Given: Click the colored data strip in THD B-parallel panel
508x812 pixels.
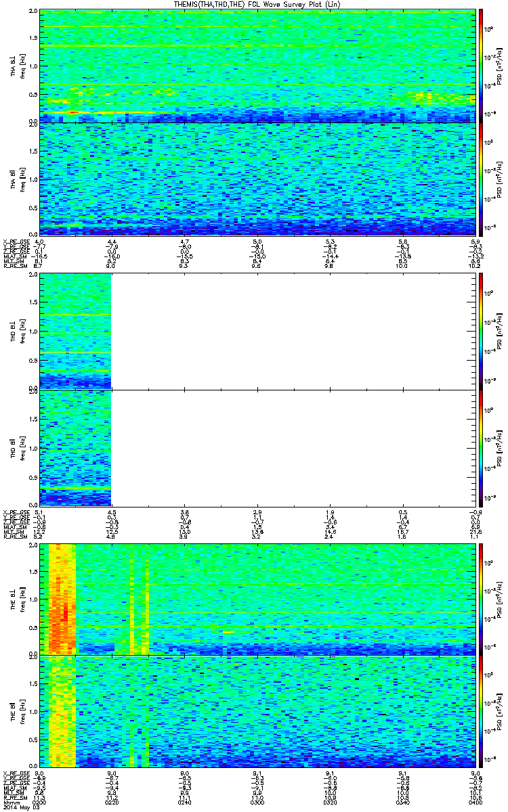Looking at the screenshot, I should (x=75, y=447).
